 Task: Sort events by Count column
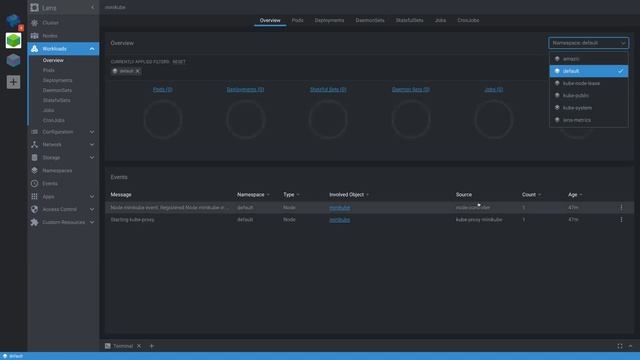[x=531, y=195]
